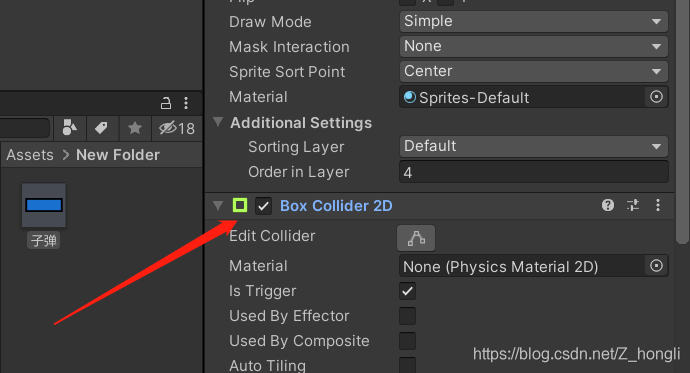Click the green Box Collider 2D icon
This screenshot has height=373, width=690.
tap(240, 205)
